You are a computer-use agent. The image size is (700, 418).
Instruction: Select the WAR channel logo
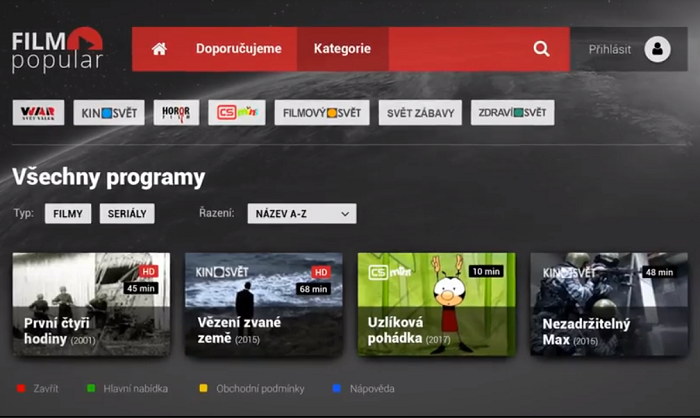point(38,112)
